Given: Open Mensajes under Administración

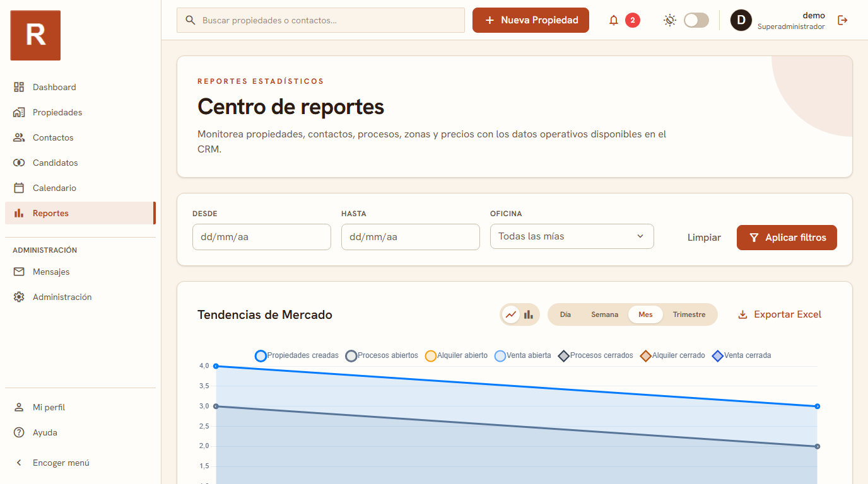Looking at the screenshot, I should (x=80, y=272).
